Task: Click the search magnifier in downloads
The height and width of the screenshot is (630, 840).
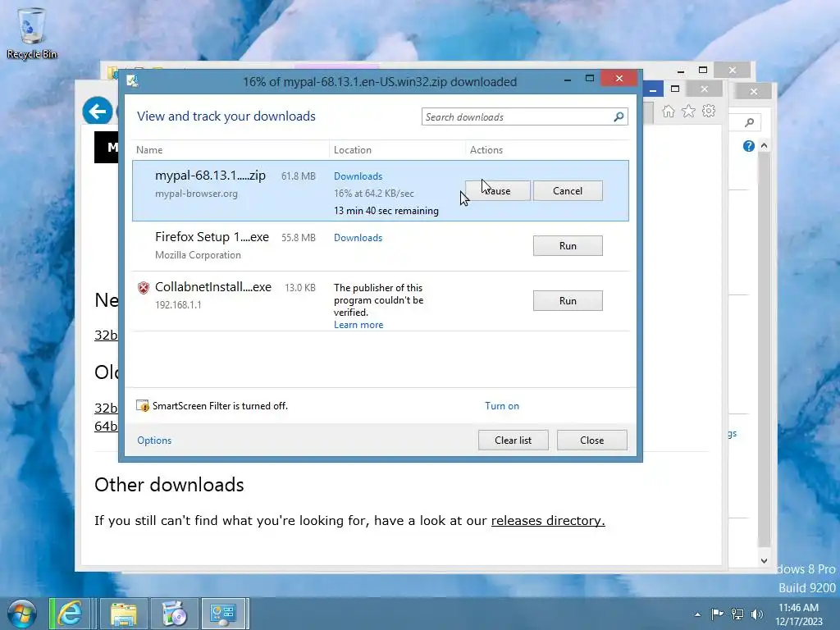Action: pos(619,116)
